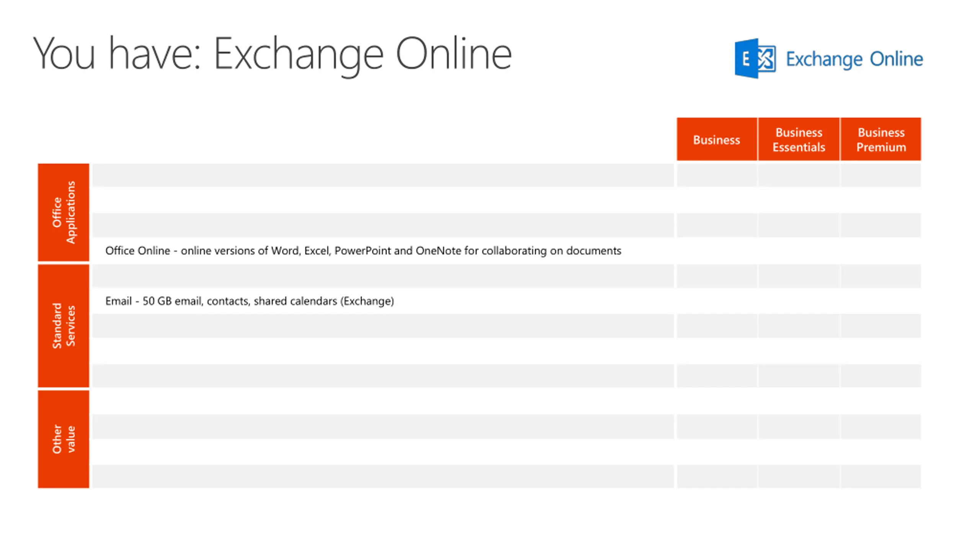Click the Other value category label
The width and height of the screenshot is (980, 551).
point(64,439)
